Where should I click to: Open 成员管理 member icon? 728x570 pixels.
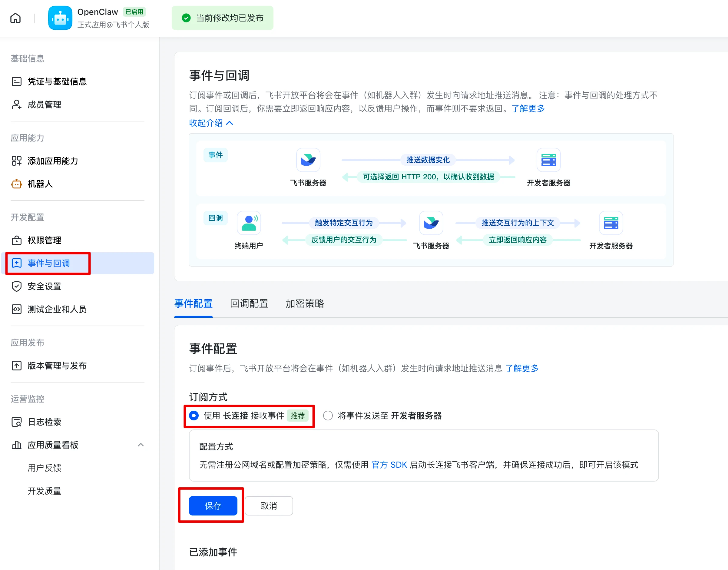click(x=16, y=104)
